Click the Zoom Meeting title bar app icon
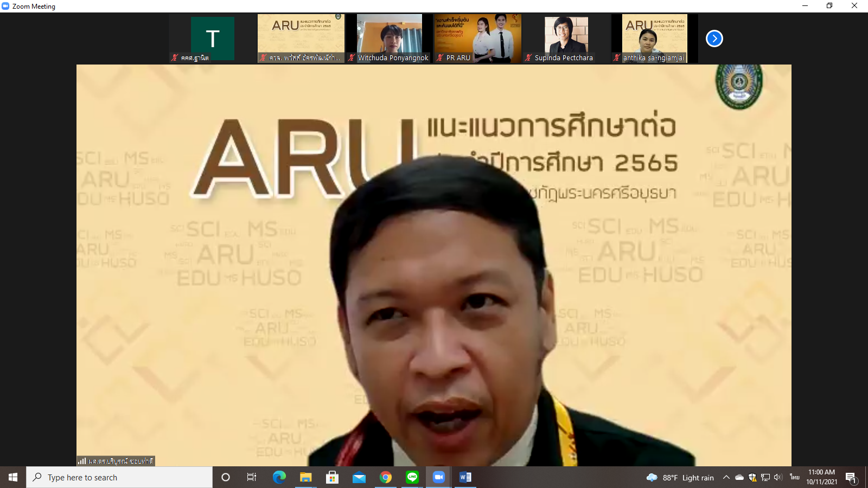This screenshot has height=488, width=868. pos(5,6)
